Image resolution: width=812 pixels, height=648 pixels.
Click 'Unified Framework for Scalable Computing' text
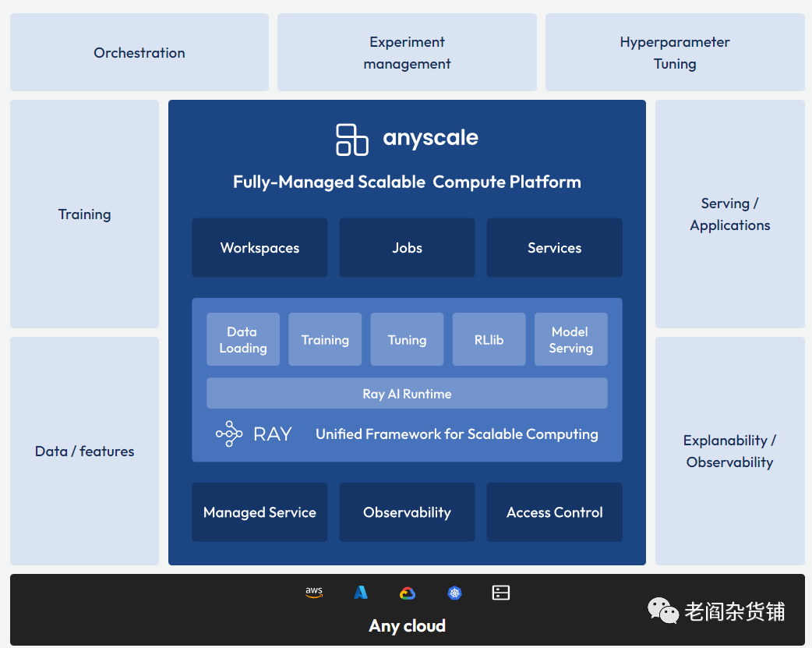[457, 434]
